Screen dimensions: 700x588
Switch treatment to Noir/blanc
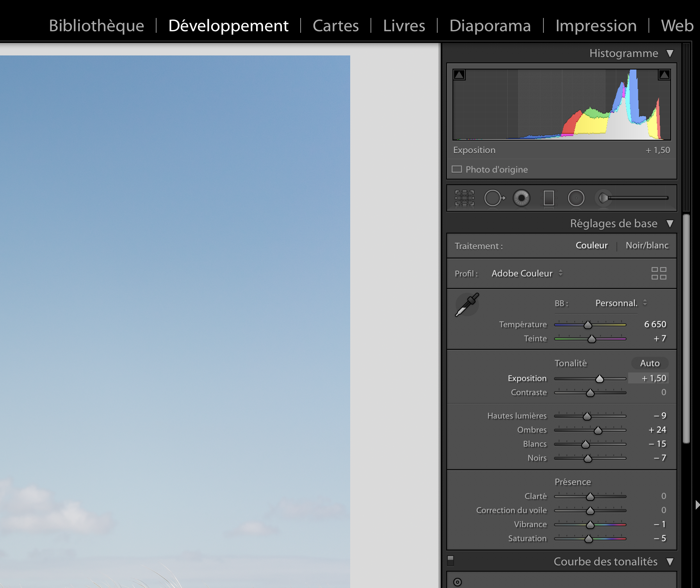[x=647, y=246]
